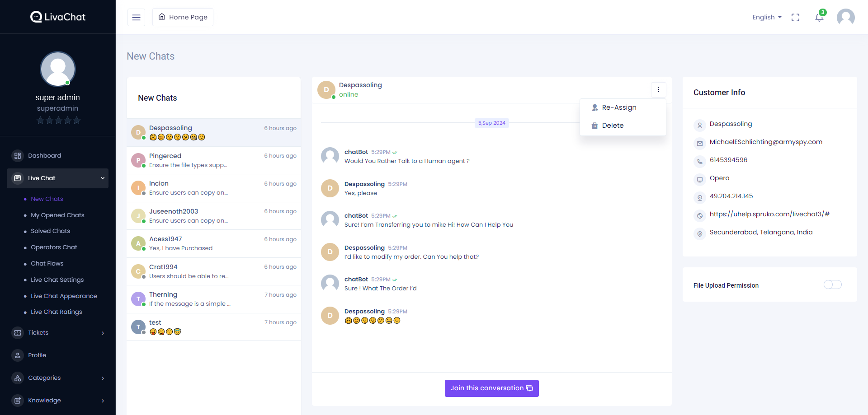The width and height of the screenshot is (868, 415).
Task: Select Re-Assign from the options menu
Action: point(619,107)
